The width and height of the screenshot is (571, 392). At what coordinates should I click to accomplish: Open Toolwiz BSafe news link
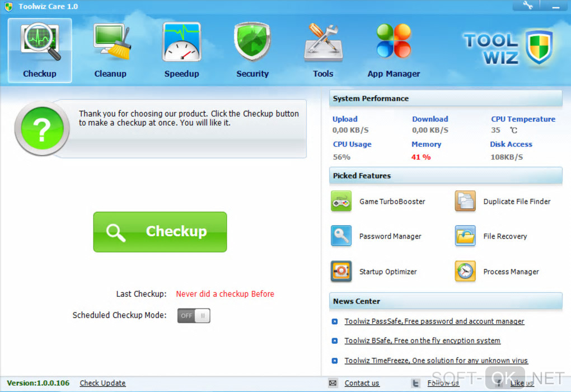click(x=422, y=340)
